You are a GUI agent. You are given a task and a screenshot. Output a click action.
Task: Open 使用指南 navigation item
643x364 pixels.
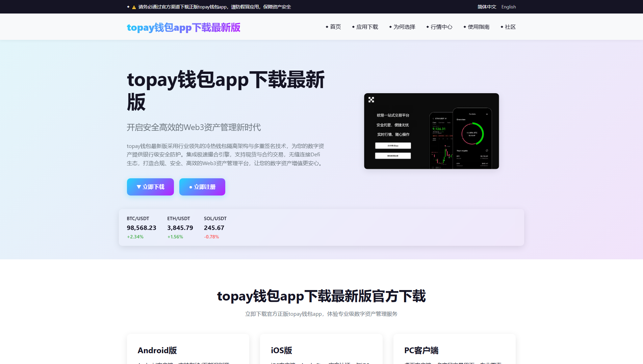pos(476,27)
